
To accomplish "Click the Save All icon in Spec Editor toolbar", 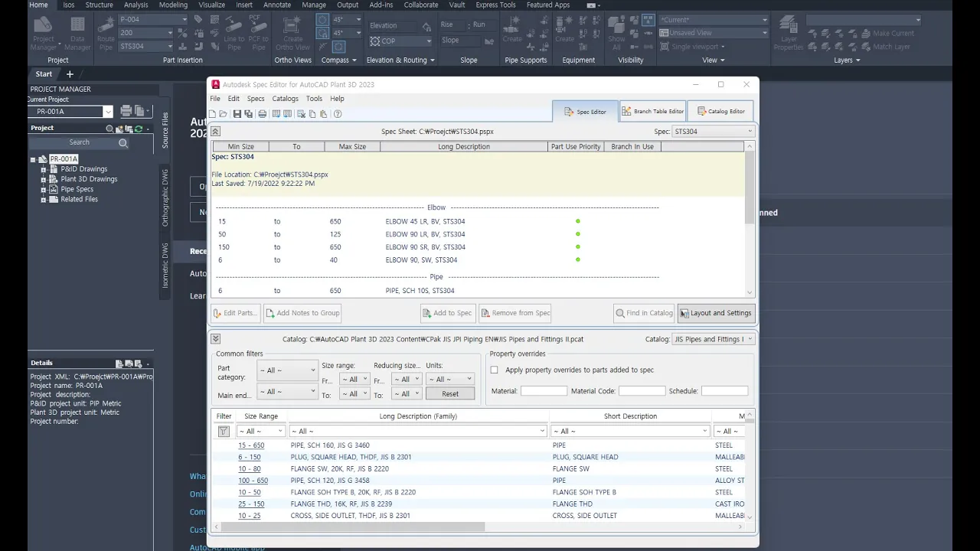I will (x=248, y=114).
